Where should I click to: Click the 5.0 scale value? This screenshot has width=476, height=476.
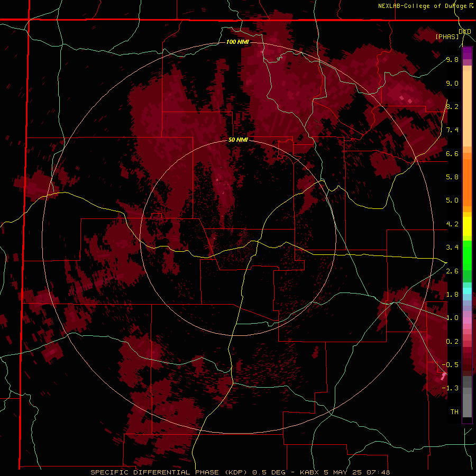[452, 200]
